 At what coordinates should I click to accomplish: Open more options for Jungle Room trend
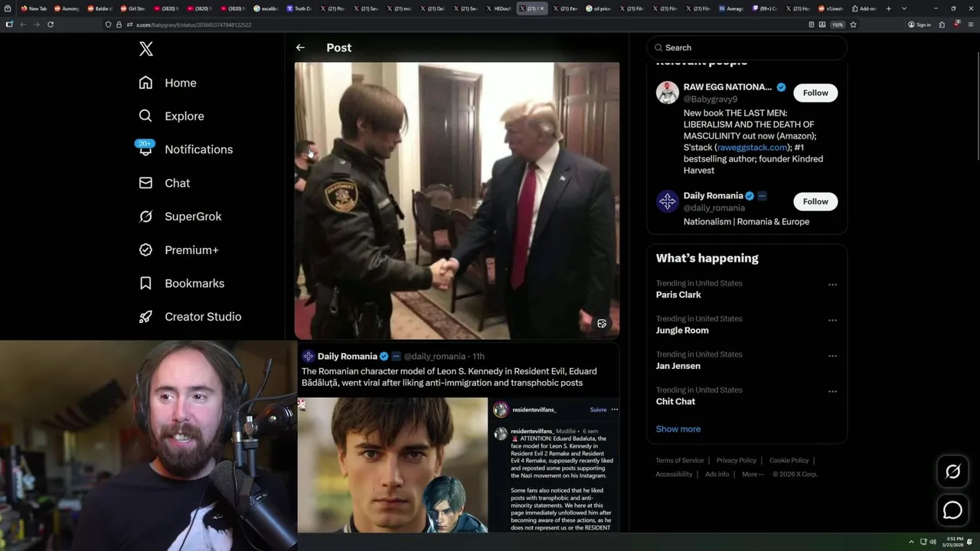click(832, 320)
